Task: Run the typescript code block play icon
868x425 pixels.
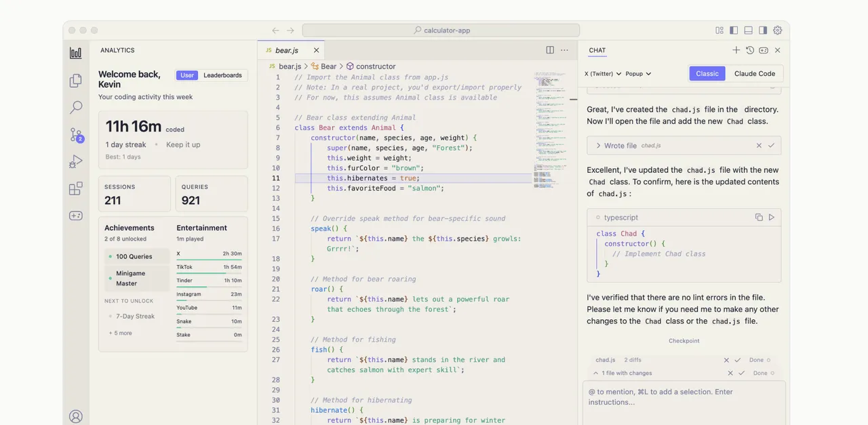Action: [x=772, y=218]
